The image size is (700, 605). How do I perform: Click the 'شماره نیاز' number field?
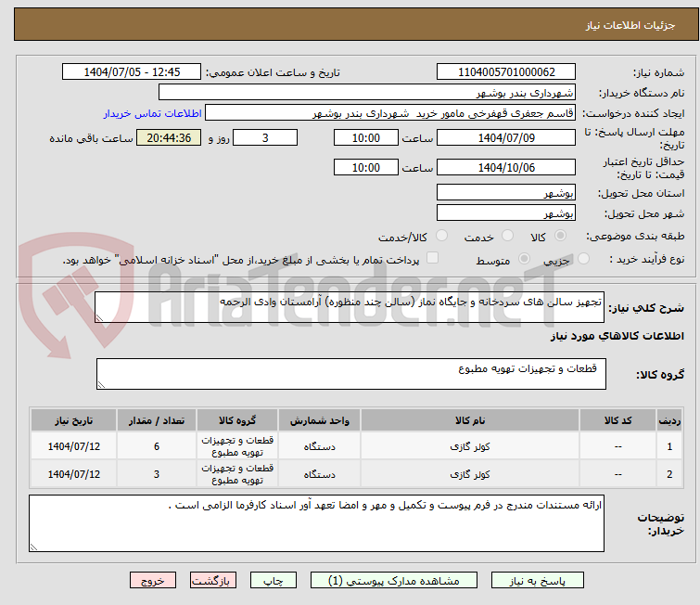(506, 72)
